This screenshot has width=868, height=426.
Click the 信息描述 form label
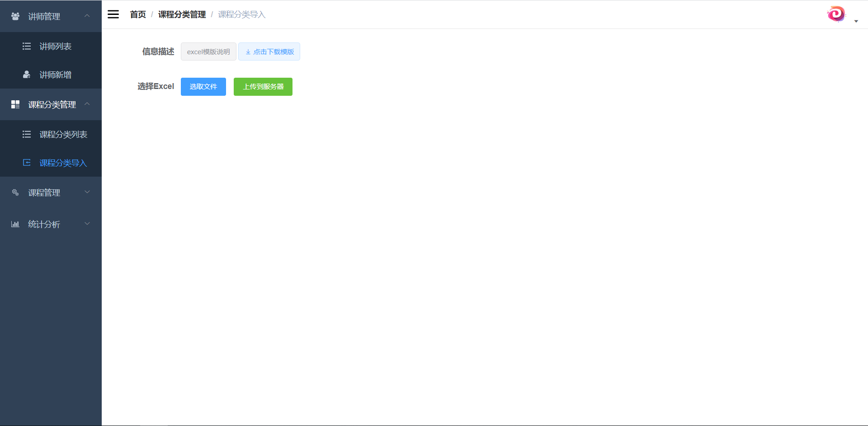(158, 51)
